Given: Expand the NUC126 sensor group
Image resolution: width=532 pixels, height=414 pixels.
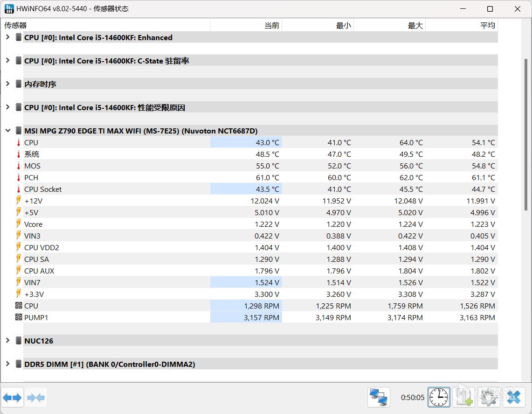Looking at the screenshot, I should pyautogui.click(x=7, y=340).
